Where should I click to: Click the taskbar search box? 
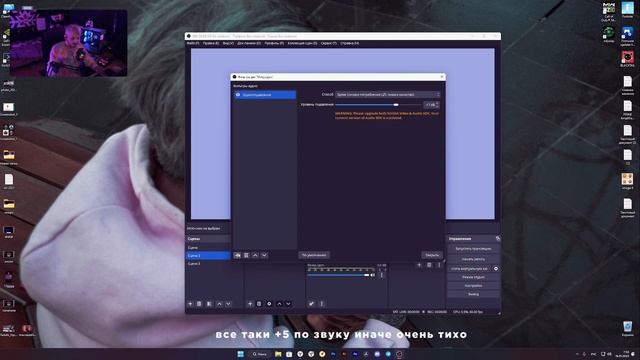pyautogui.click(x=260, y=354)
